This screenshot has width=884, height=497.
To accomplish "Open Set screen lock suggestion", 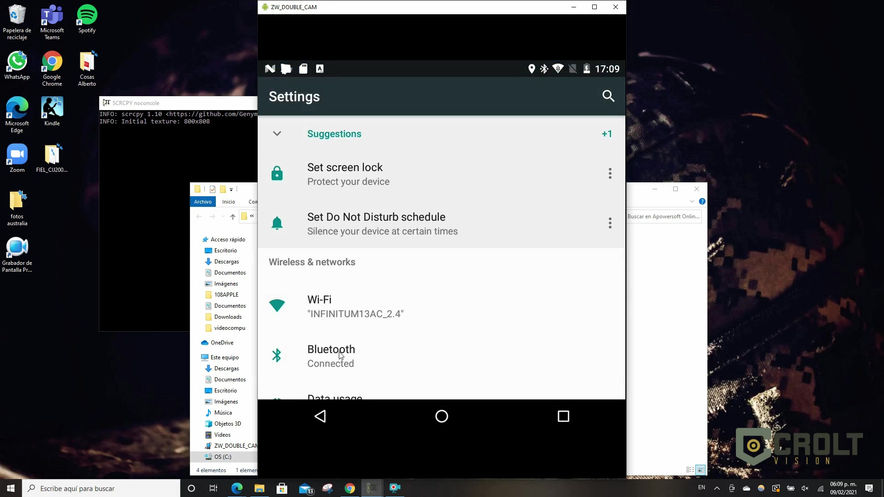I will 441,174.
